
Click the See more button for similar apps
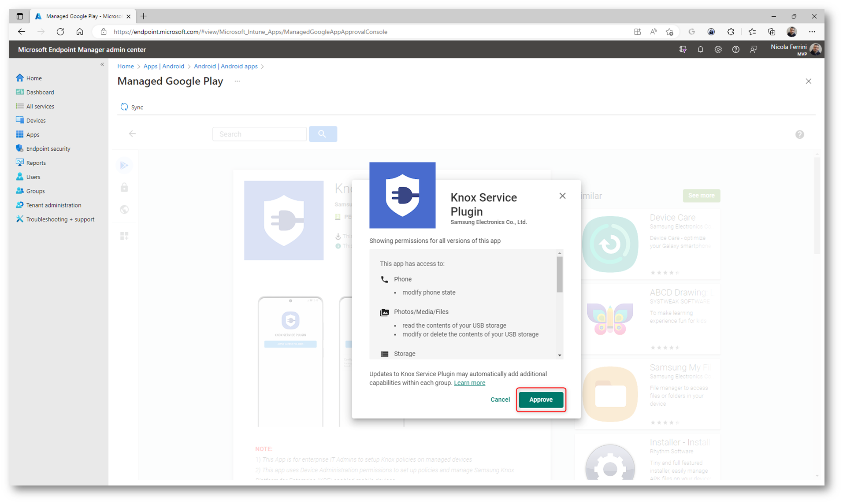click(x=701, y=196)
